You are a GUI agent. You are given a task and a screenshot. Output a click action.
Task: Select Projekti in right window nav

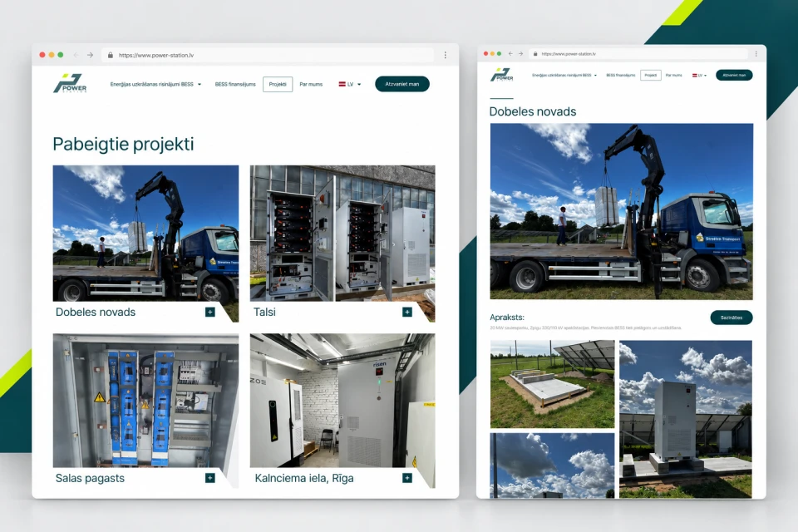pos(650,76)
